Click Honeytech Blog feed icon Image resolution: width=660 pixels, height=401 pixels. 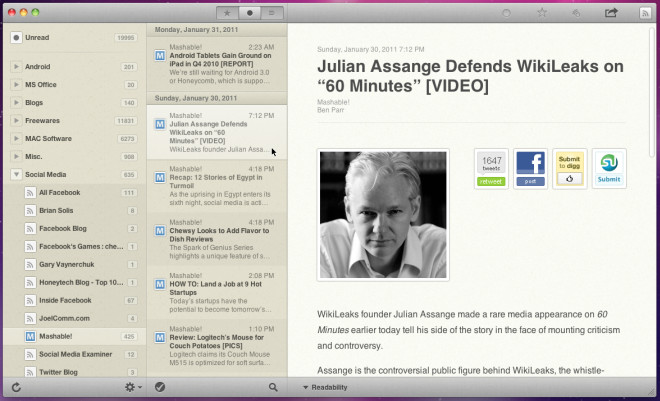[30, 282]
